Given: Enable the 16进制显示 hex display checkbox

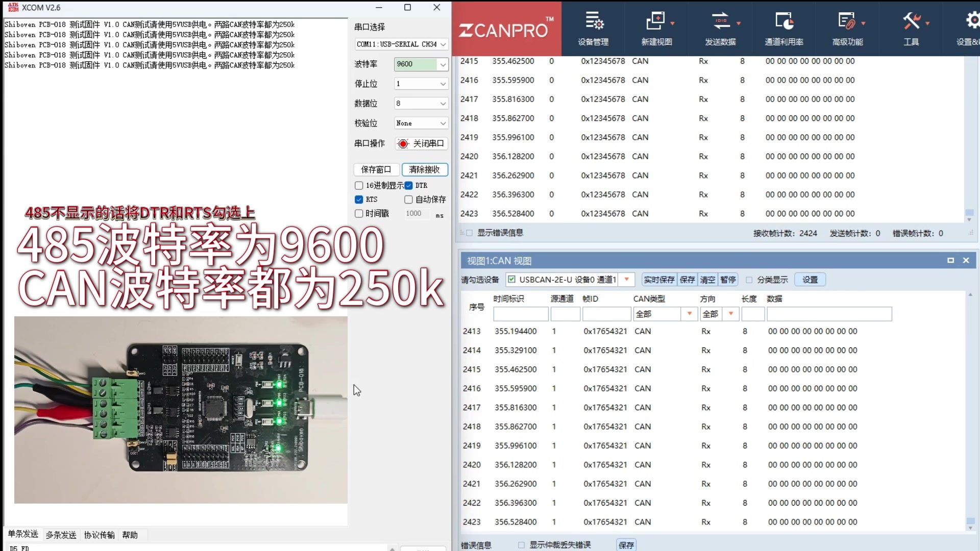Looking at the screenshot, I should click(x=359, y=186).
